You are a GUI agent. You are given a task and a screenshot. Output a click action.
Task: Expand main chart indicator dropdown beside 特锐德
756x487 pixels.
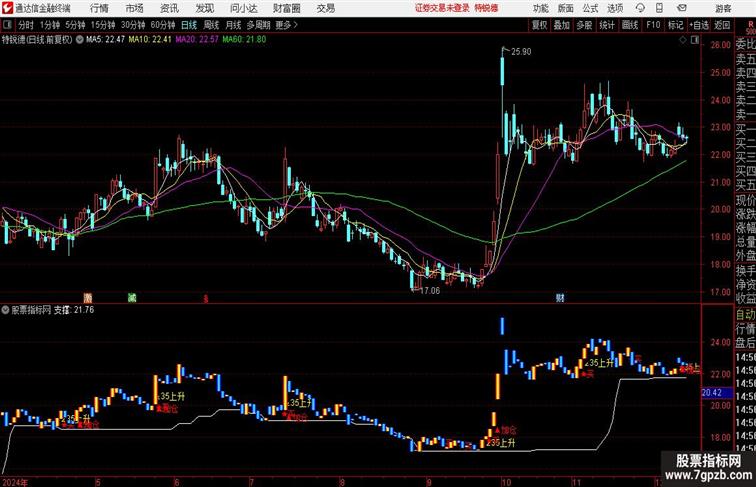(x=80, y=40)
